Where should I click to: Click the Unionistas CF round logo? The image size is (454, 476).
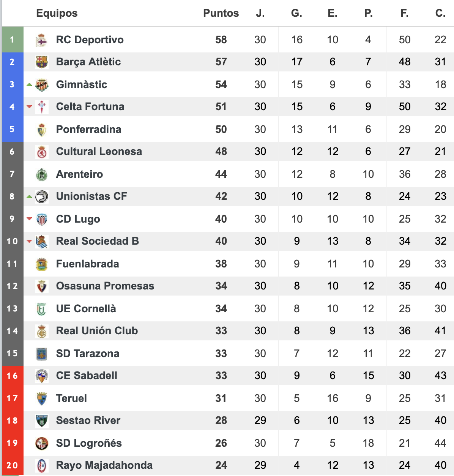42,196
